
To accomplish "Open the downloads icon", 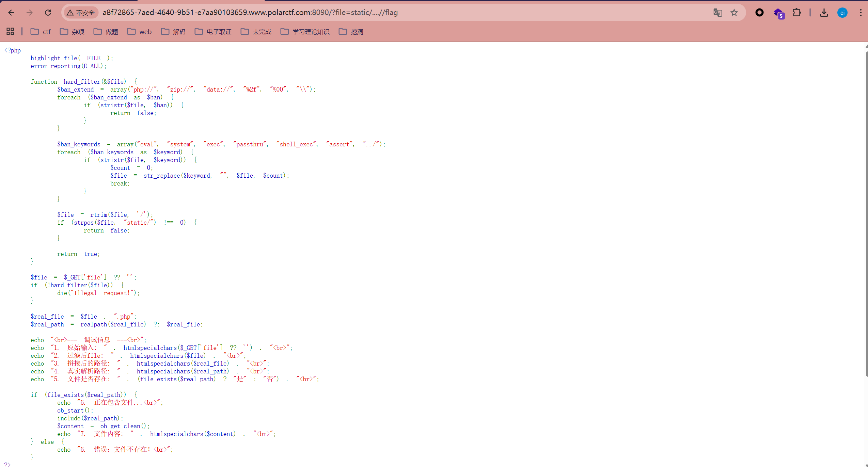I will coord(824,13).
